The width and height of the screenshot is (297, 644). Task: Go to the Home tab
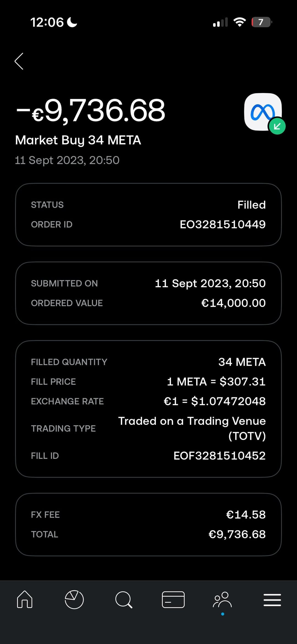coord(25,599)
